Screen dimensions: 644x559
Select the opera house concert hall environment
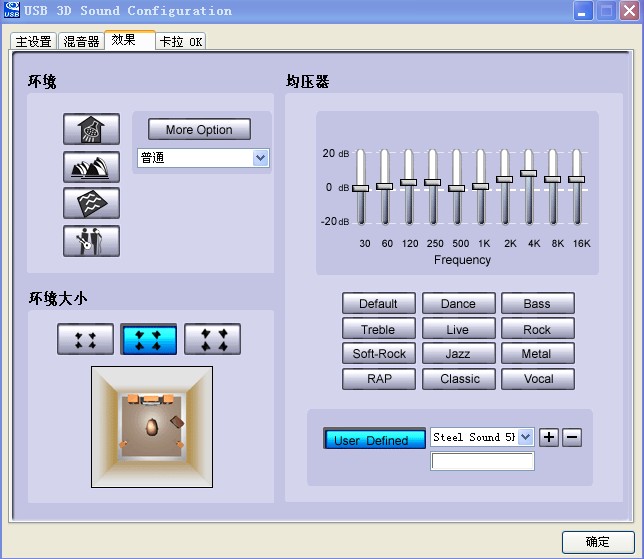92,167
